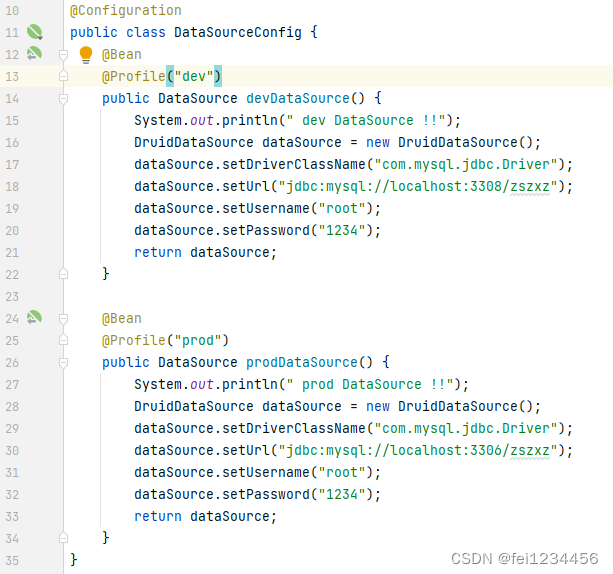Click the fold marker at line 13
The image size is (613, 574).
tap(63, 76)
